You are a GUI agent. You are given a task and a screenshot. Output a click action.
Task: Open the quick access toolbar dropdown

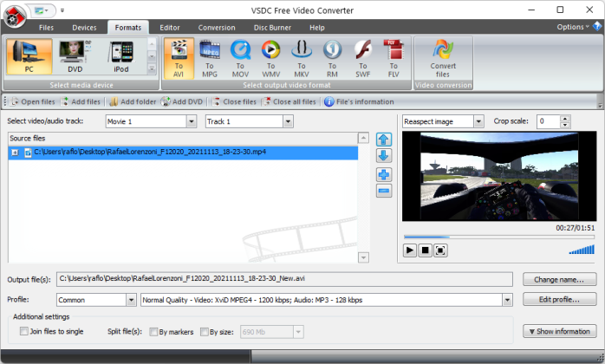(62, 10)
